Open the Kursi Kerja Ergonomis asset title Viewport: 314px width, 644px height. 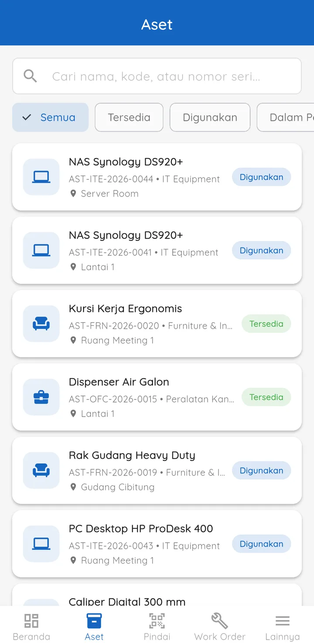[126, 309]
